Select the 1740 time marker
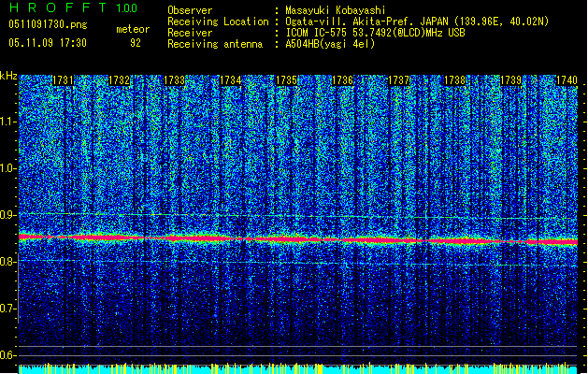588x374 pixels. tap(566, 81)
